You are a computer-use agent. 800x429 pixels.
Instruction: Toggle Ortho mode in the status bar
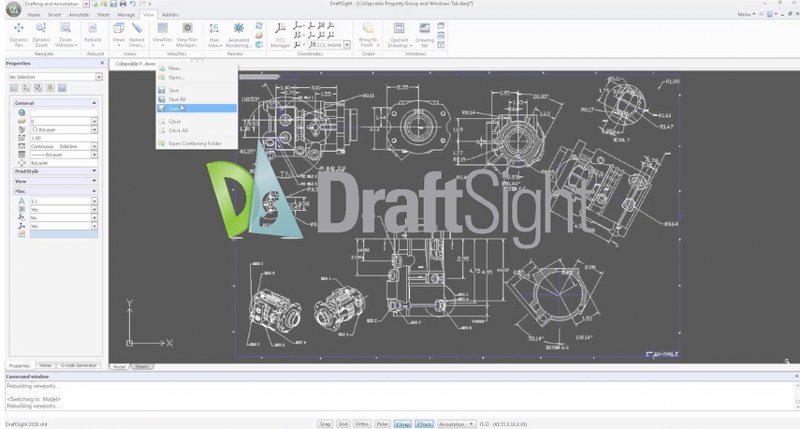(x=362, y=424)
